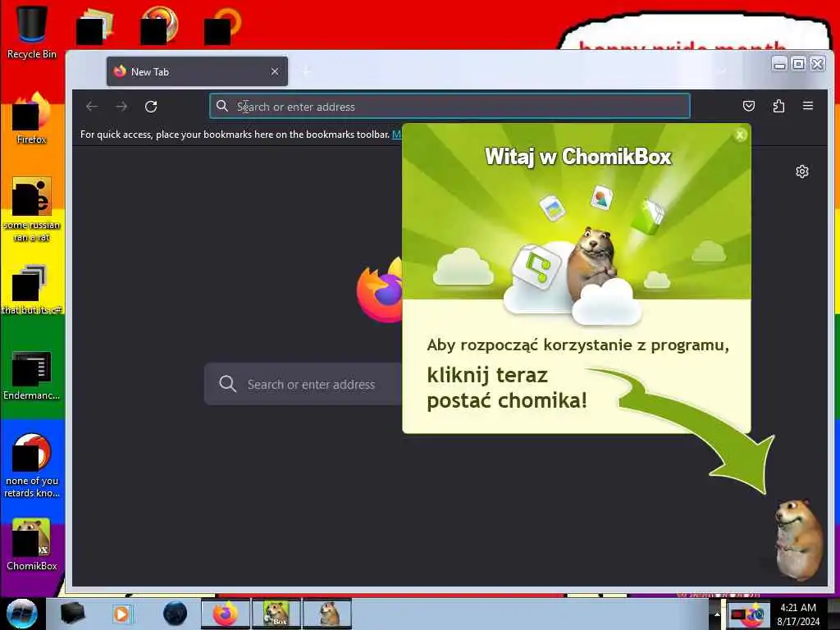Click the 'Witaj w ChomikBox' heading
Screen dimensions: 840x630
[578, 157]
